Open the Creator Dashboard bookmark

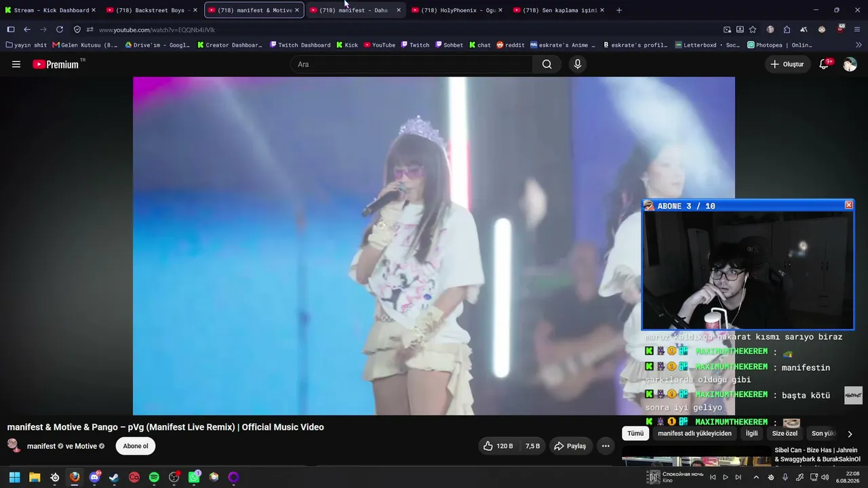230,45
